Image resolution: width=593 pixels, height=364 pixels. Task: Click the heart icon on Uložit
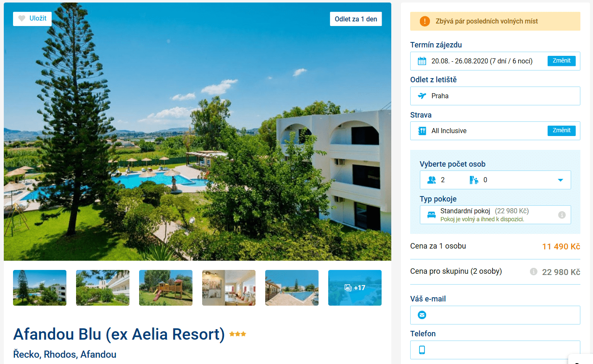22,18
